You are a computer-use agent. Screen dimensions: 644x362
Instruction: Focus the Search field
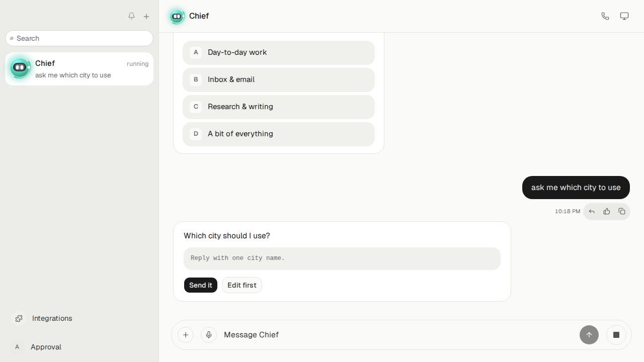79,38
